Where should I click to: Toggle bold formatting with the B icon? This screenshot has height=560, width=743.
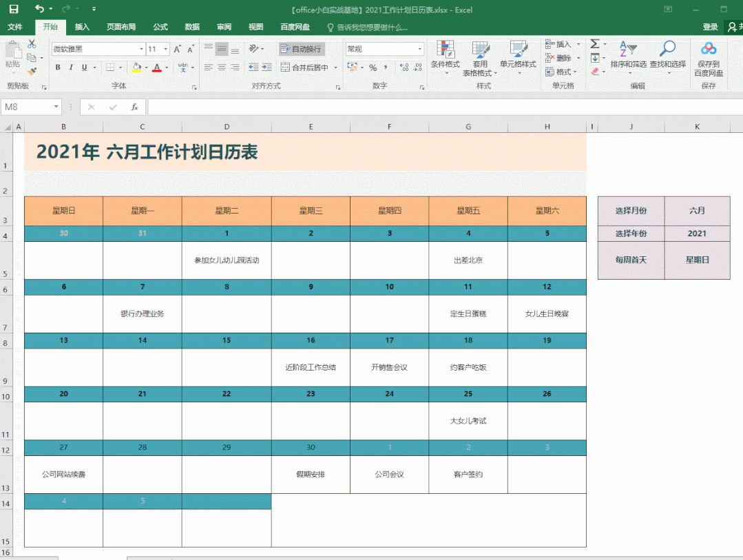[57, 68]
